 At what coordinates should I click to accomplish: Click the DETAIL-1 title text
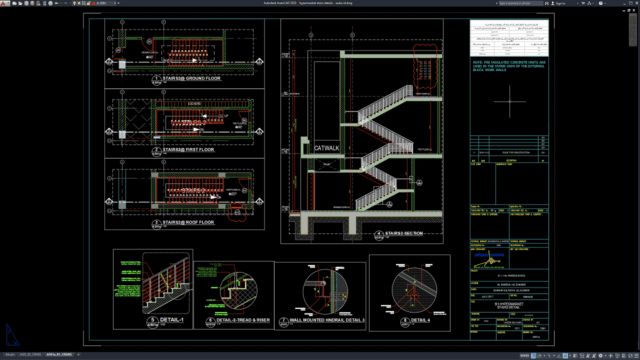[x=171, y=320]
